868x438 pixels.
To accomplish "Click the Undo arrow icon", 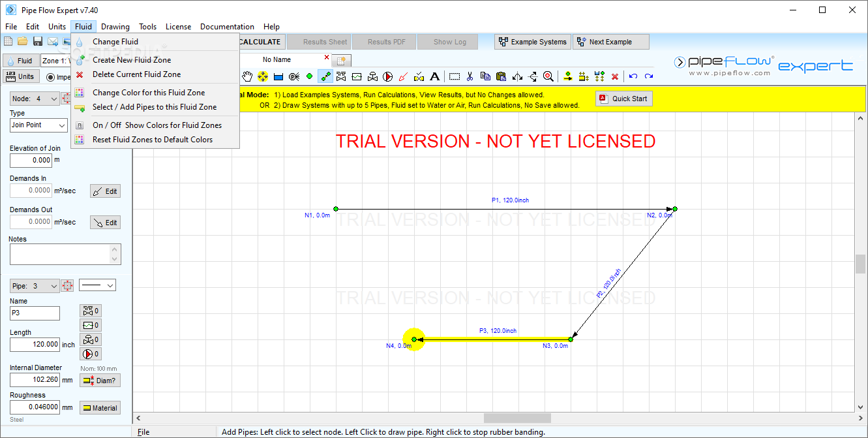I will tap(633, 76).
